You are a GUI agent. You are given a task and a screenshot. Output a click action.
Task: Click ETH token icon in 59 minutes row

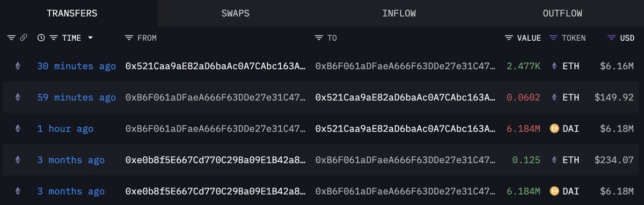[555, 98]
